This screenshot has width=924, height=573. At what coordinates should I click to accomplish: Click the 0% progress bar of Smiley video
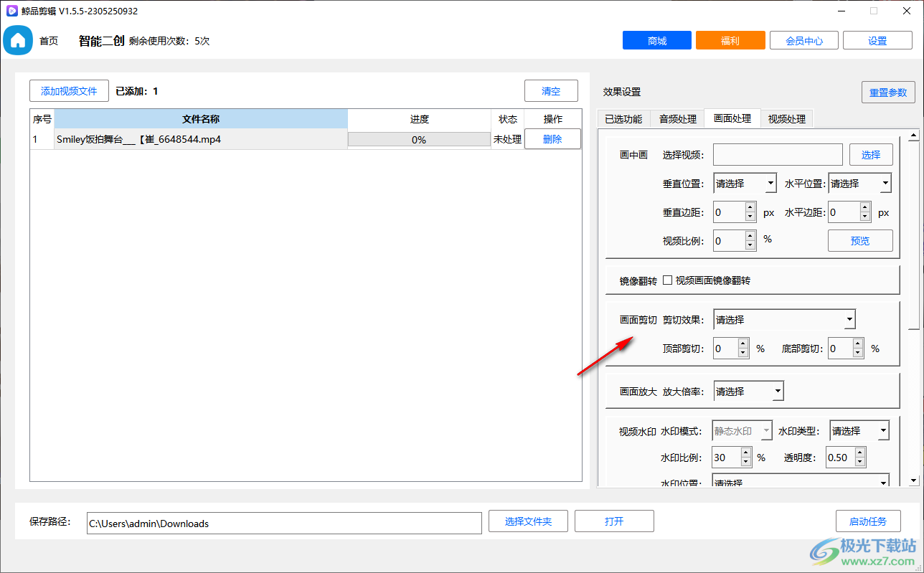pyautogui.click(x=419, y=140)
